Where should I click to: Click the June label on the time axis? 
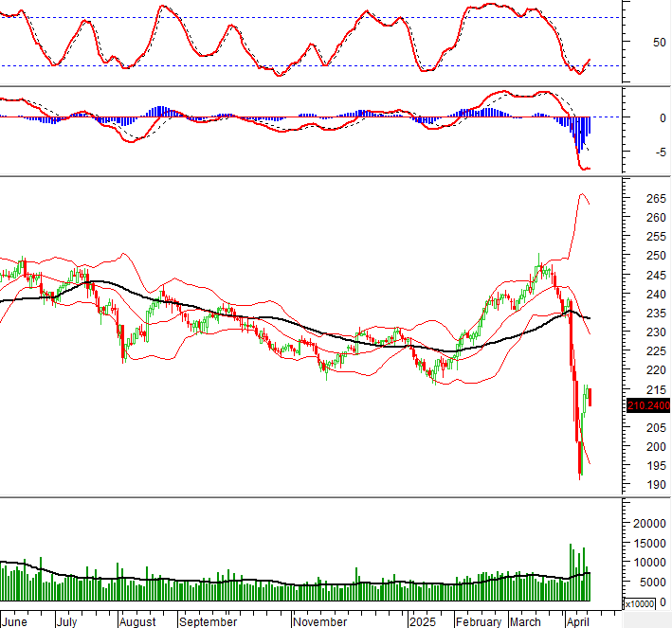(15, 622)
